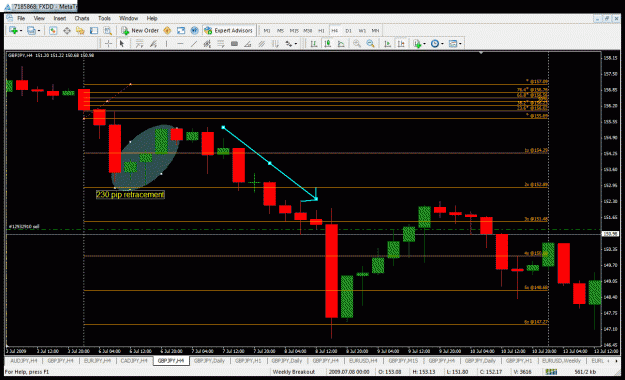
Task: Open the File menu
Action: [21, 18]
